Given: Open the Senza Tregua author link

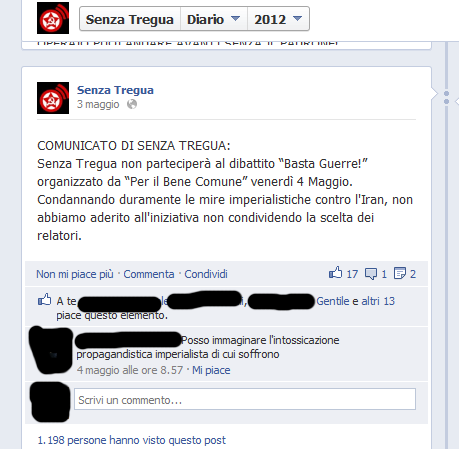Looking at the screenshot, I should point(115,90).
